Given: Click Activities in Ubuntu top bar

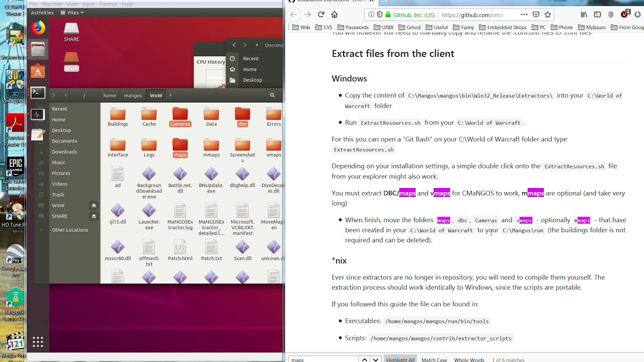Looking at the screenshot, I should pos(42,13).
